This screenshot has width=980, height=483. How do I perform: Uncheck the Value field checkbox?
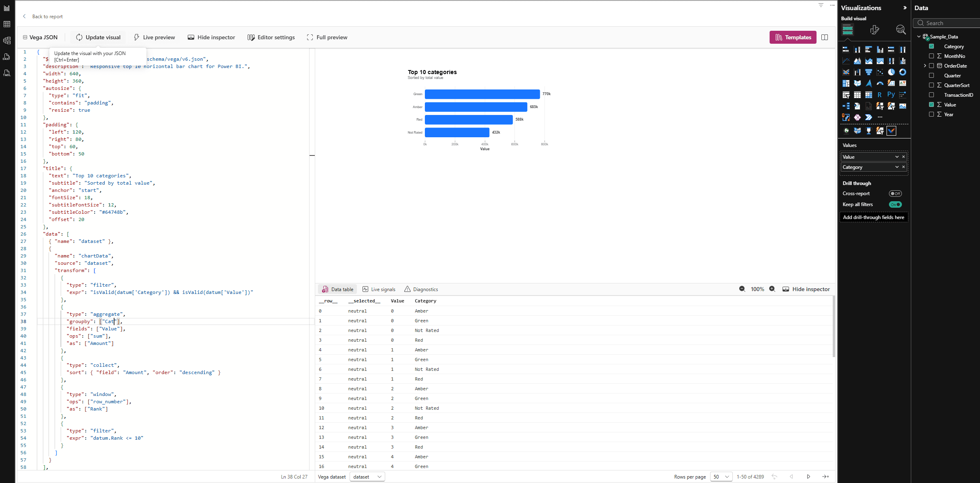point(931,105)
